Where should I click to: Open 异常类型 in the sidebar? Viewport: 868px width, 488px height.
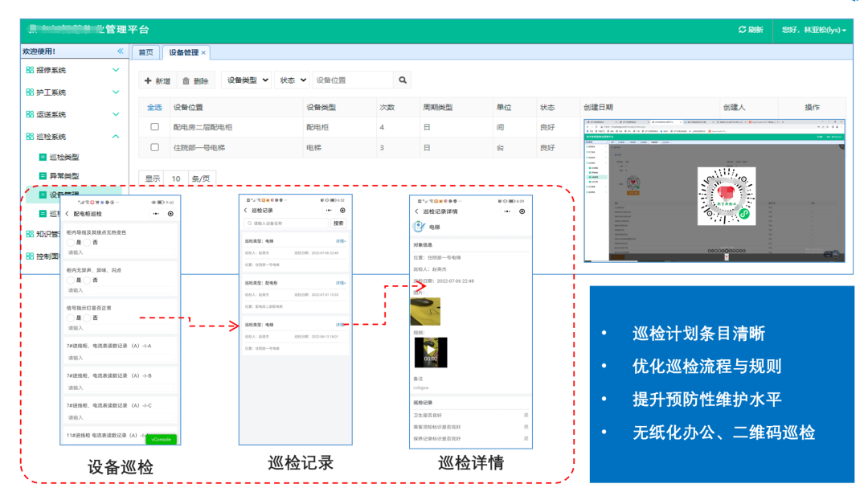point(64,175)
